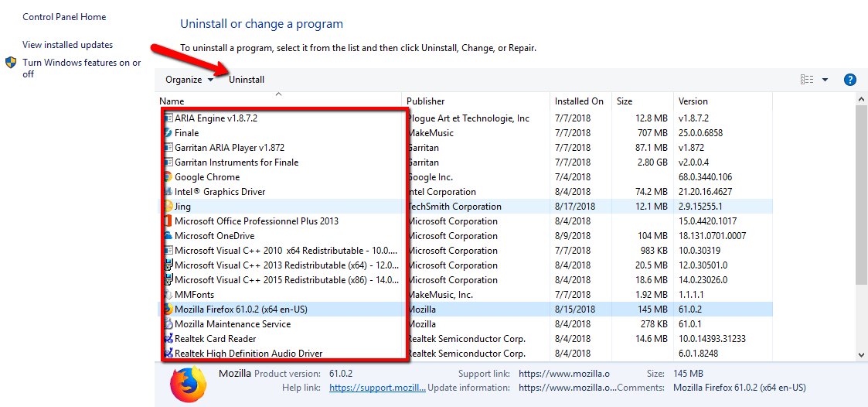Image resolution: width=868 pixels, height=407 pixels.
Task: Click version 10.0.14393.31233 cell
Action: (x=712, y=339)
